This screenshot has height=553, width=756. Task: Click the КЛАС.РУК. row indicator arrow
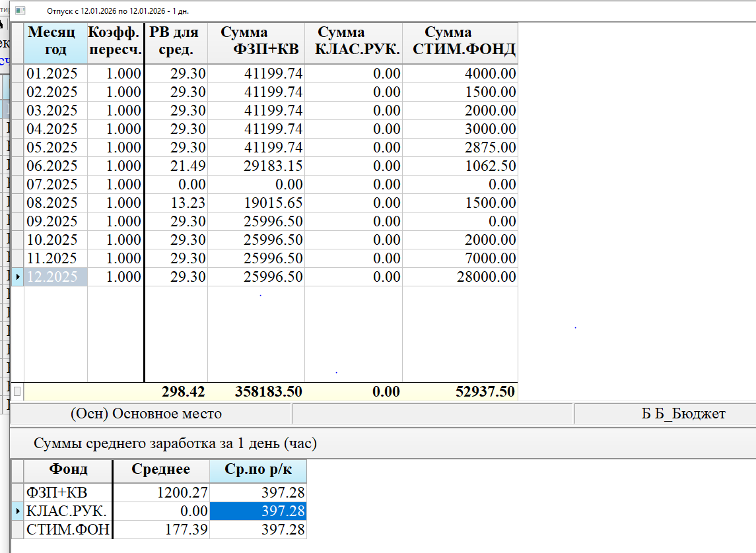(x=18, y=511)
